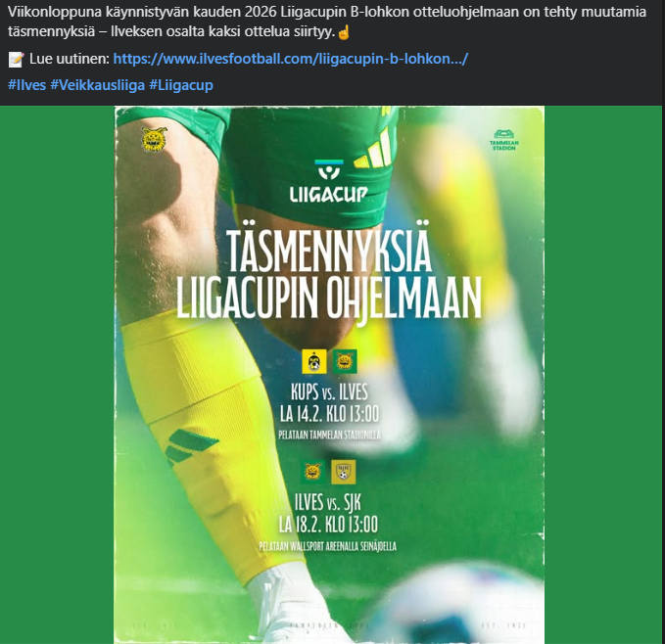This screenshot has width=665, height=644.
Task: Open the #Ilves hashtag
Action: (26, 85)
